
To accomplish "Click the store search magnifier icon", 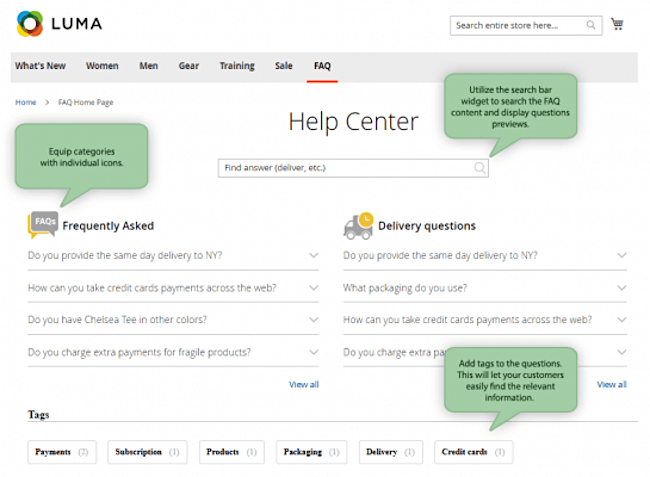I will point(592,25).
